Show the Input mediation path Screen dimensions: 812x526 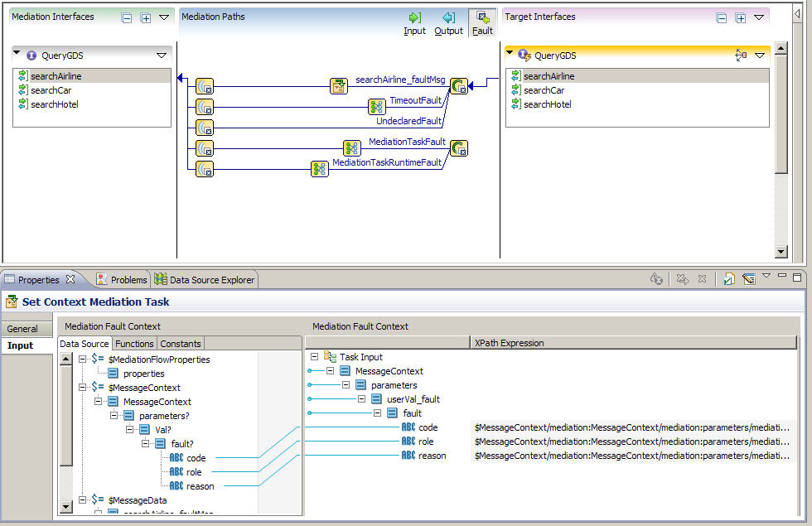(414, 23)
